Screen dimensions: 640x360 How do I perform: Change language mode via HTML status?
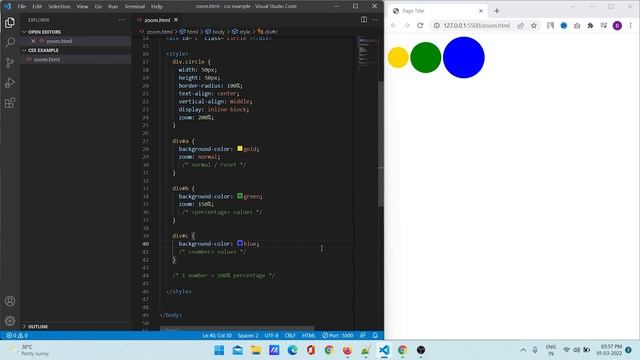coord(309,336)
